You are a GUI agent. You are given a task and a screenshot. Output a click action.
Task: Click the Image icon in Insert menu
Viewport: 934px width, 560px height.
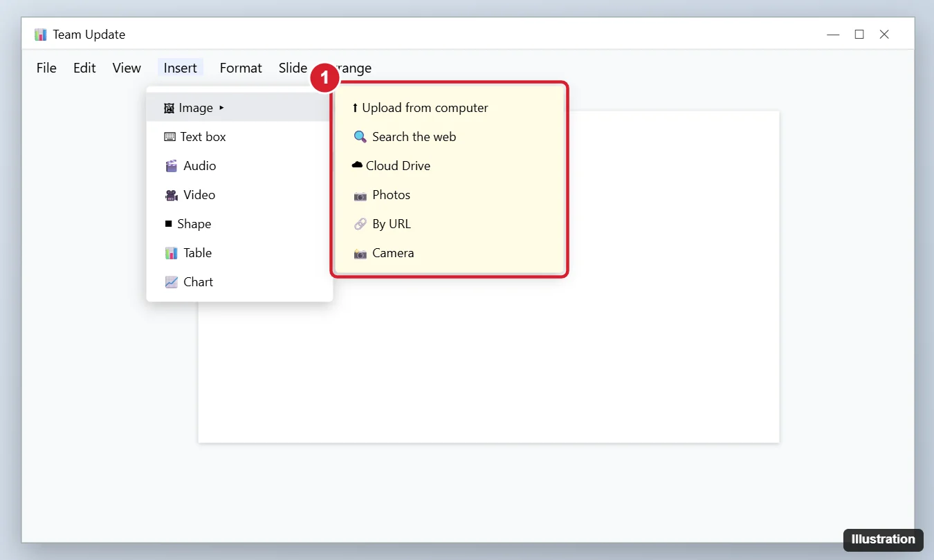169,108
